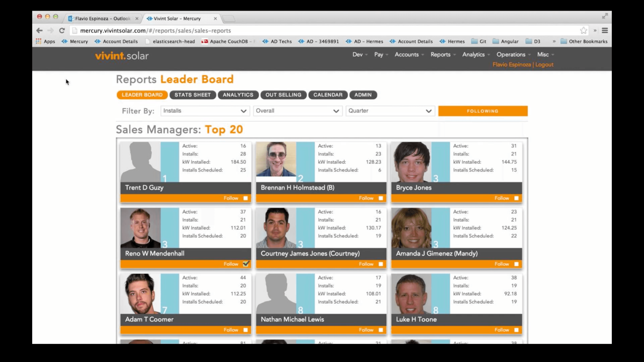The width and height of the screenshot is (644, 362).
Task: Reload the page with the refresh icon
Action: point(62,31)
